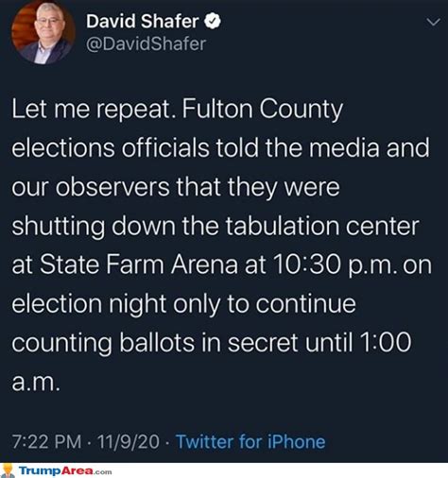The height and width of the screenshot is (478, 448).
Task: Click the 7:22 PM timestamp
Action: pyautogui.click(x=46, y=441)
